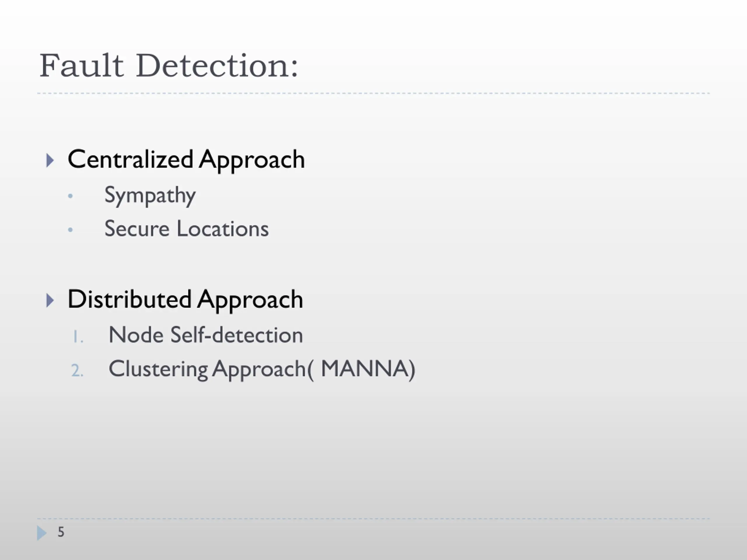Select slide page number 5

click(x=61, y=532)
